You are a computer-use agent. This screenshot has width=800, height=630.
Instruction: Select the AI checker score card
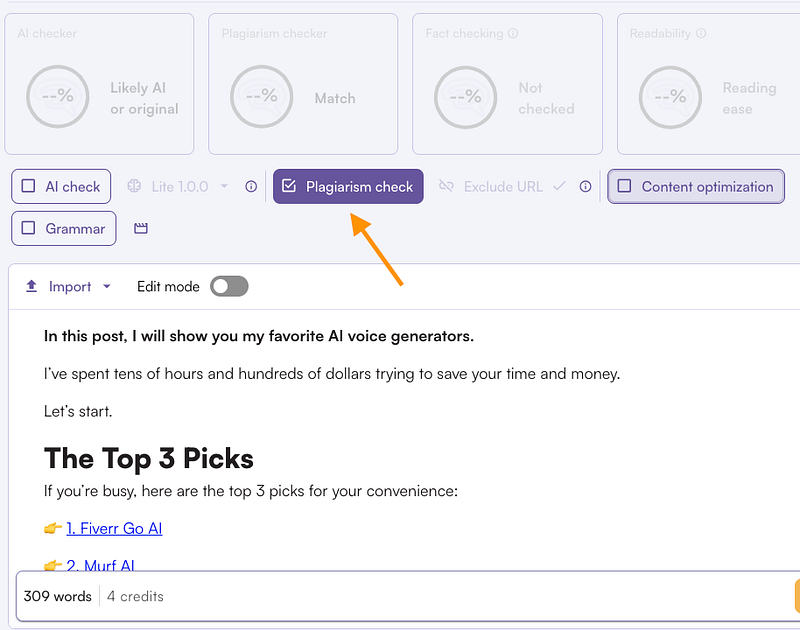99,84
